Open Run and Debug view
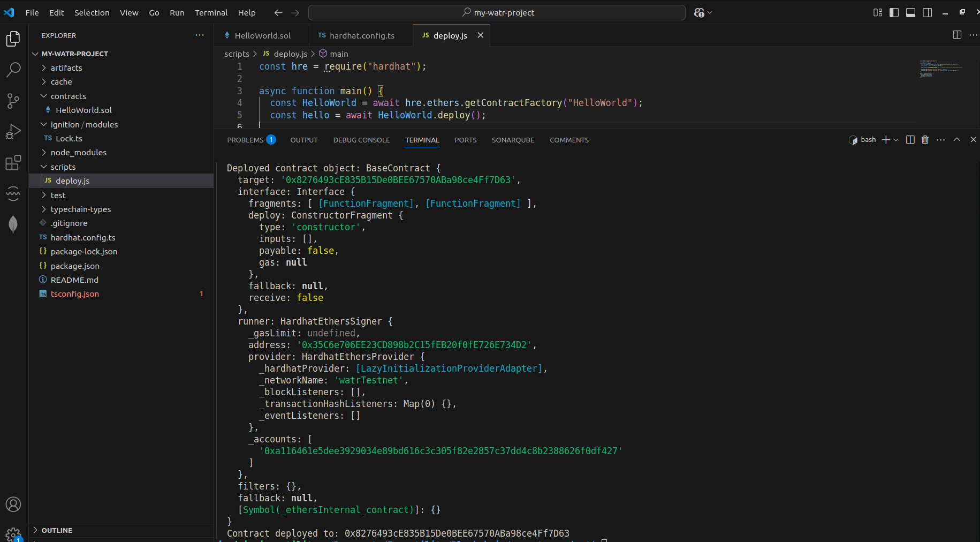Viewport: 980px width, 542px height. click(13, 132)
